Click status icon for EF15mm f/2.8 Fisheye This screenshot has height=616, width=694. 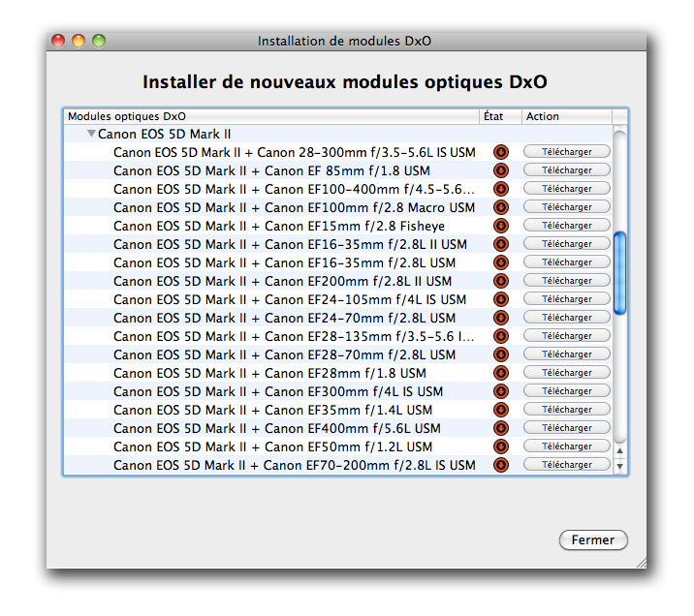(x=500, y=226)
